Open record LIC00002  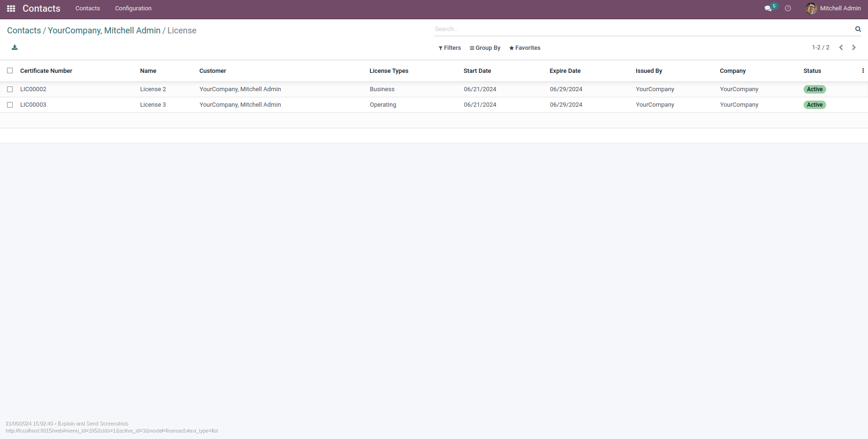pos(33,89)
